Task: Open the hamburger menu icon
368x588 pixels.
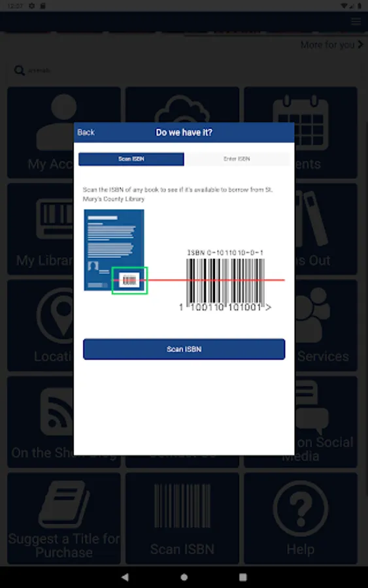Action: click(x=356, y=22)
